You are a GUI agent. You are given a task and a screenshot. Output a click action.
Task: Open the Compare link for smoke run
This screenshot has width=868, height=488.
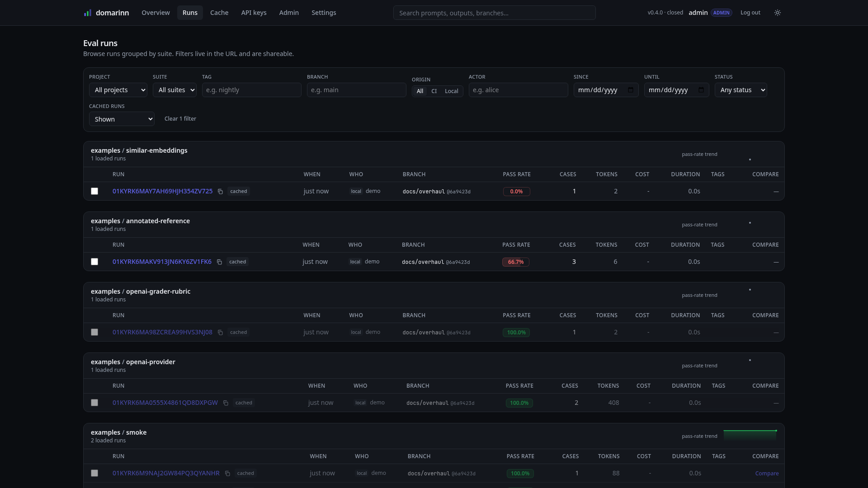coord(767,474)
